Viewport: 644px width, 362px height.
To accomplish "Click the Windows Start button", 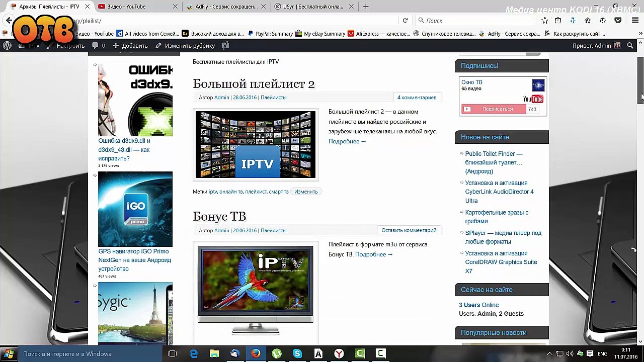I will 9,354.
